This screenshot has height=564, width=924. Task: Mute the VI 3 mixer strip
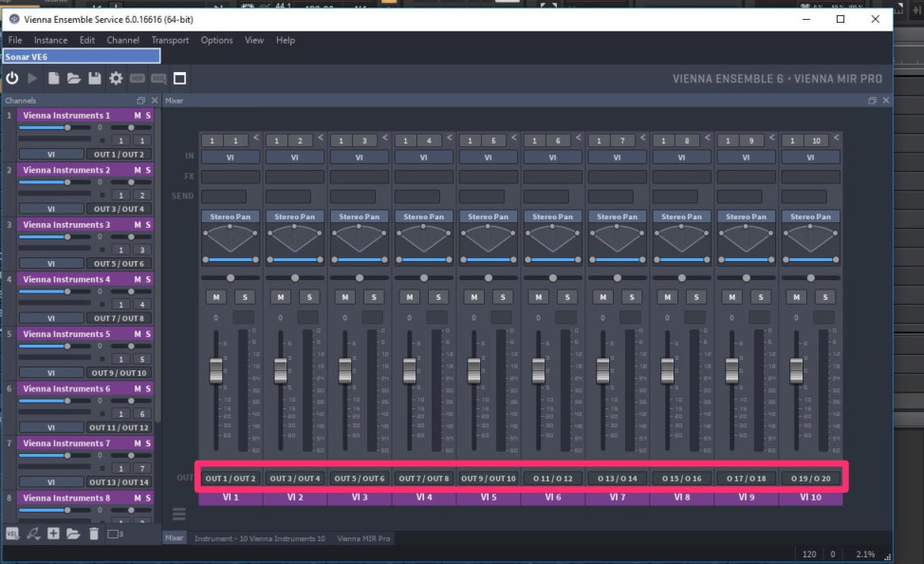point(345,297)
